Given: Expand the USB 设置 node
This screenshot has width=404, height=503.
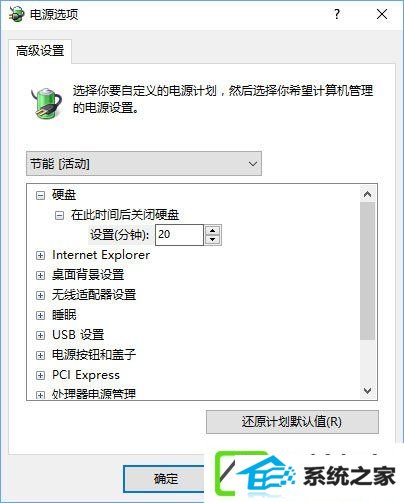Looking at the screenshot, I should click(40, 335).
